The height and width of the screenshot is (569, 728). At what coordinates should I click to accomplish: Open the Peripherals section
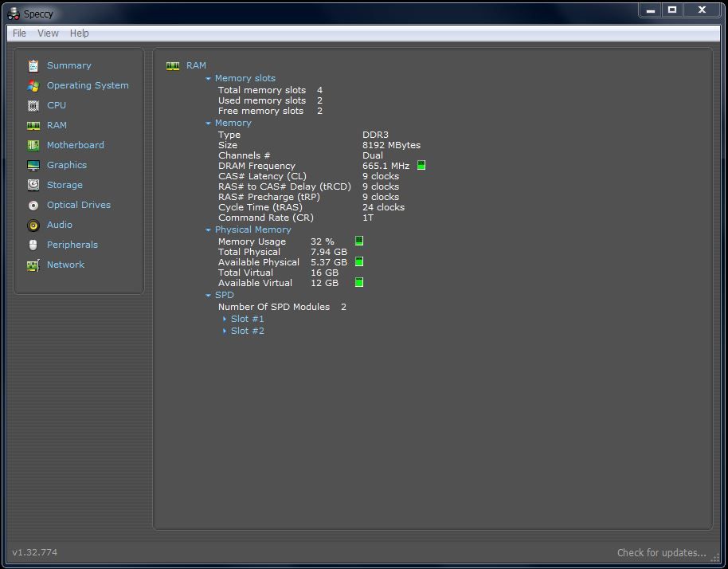pyautogui.click(x=72, y=245)
